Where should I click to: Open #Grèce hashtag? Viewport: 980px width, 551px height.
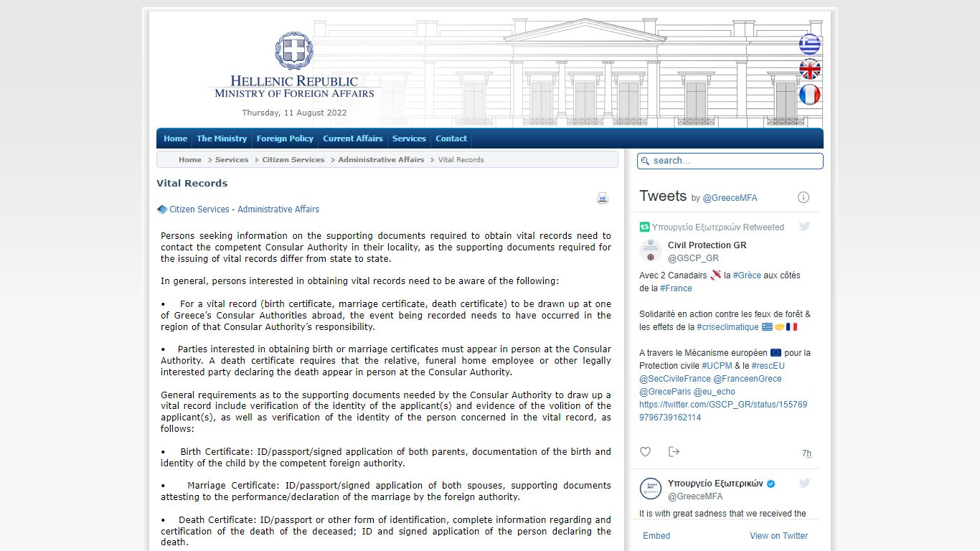coord(747,275)
